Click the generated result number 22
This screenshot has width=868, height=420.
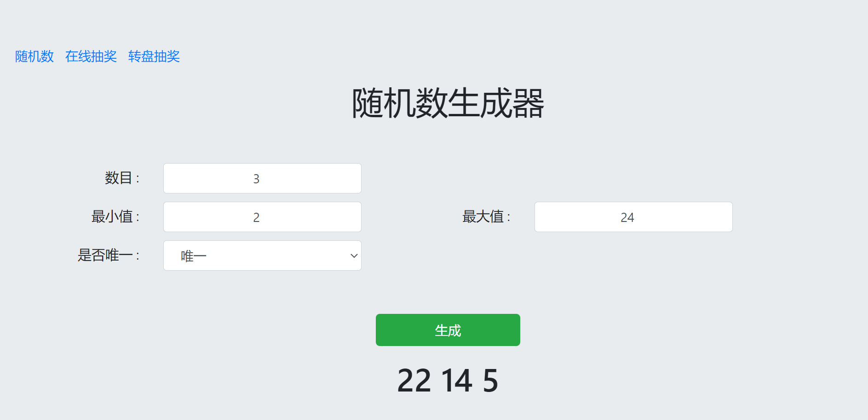(414, 380)
